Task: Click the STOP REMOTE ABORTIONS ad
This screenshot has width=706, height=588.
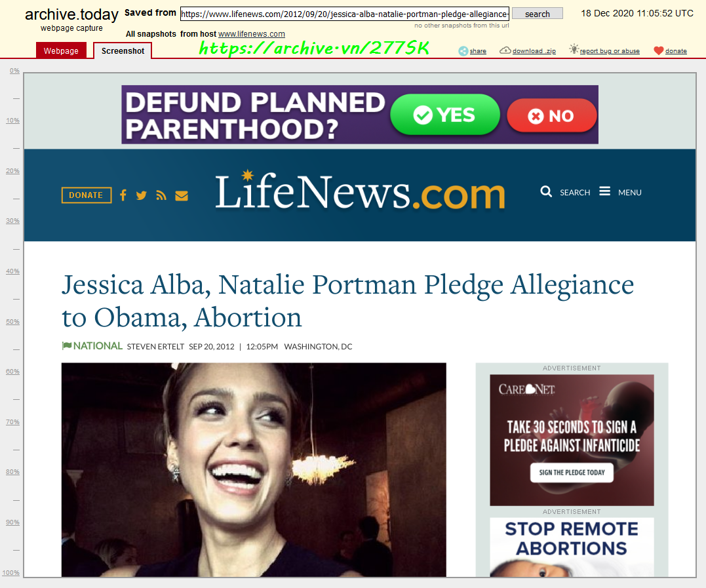Action: (x=572, y=547)
